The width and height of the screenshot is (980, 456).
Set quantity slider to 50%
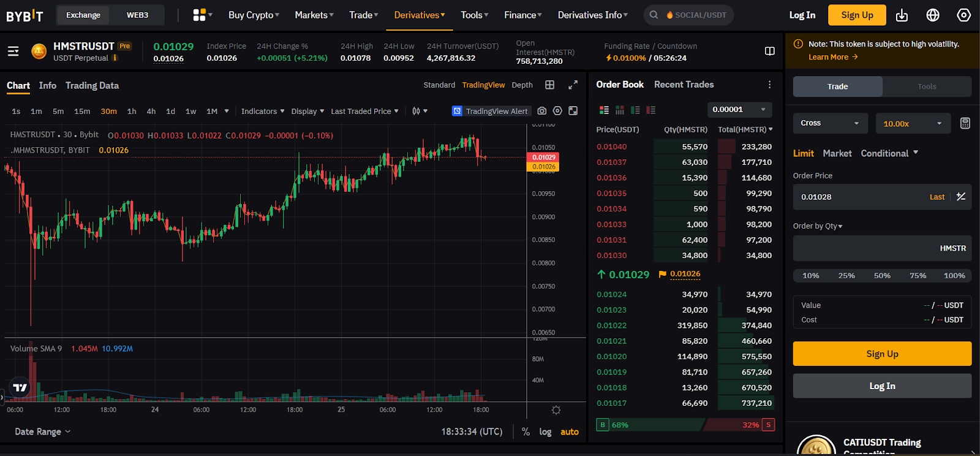coord(882,276)
